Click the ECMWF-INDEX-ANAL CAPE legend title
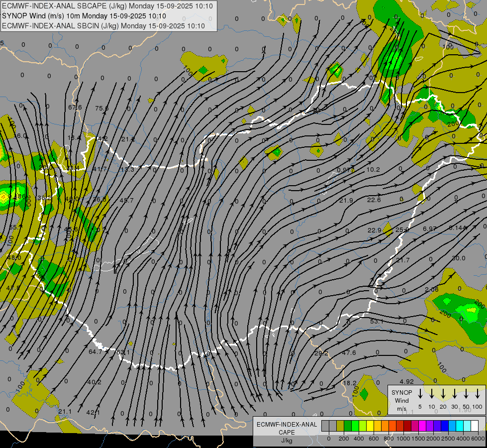 [287, 429]
